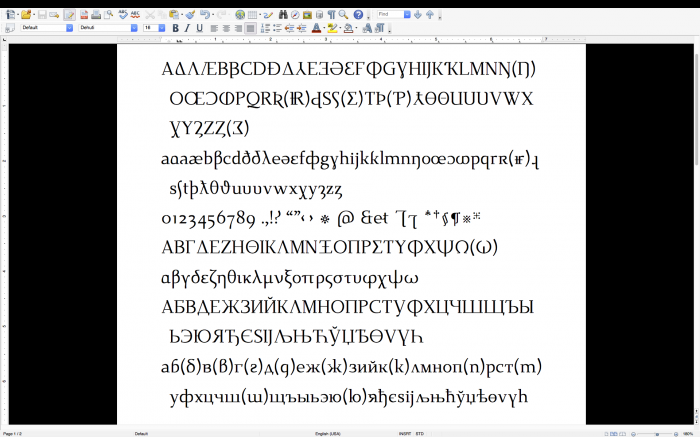700x437 pixels.
Task: Toggle Edit File mode
Action: [x=70, y=15]
